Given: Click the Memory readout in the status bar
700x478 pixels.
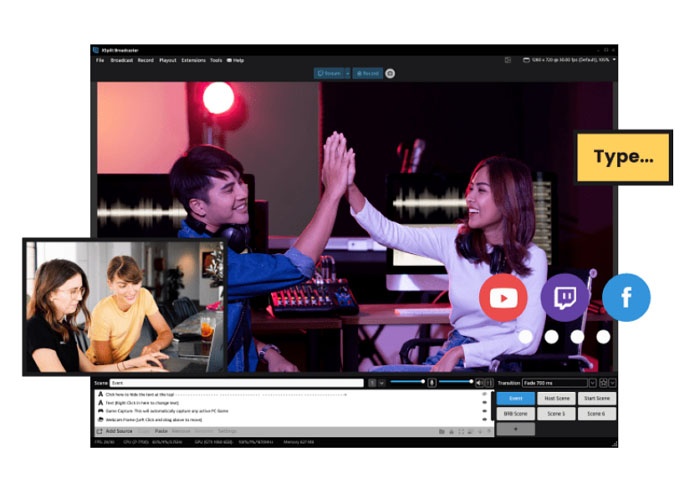Looking at the screenshot, I should pyautogui.click(x=299, y=442).
